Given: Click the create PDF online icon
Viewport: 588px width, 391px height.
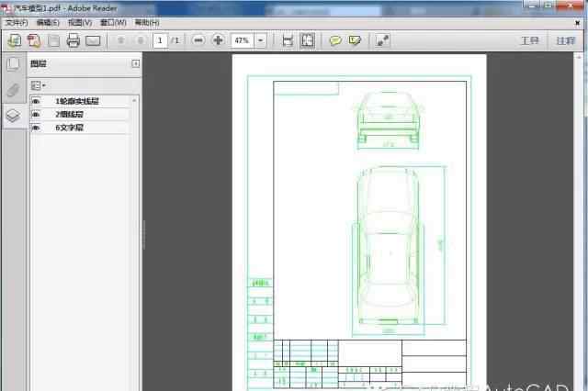Looking at the screenshot, I should 15,40.
